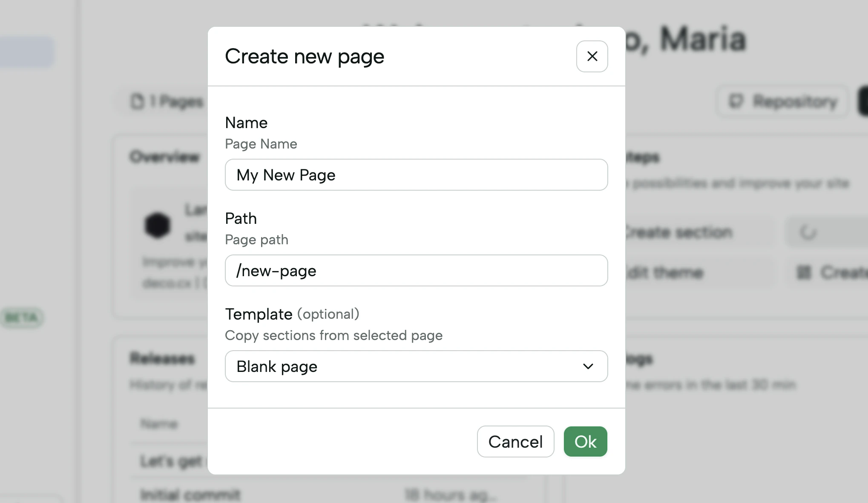The width and height of the screenshot is (868, 503).
Task: Click the chevron inside the Template selector
Action: coord(588,366)
